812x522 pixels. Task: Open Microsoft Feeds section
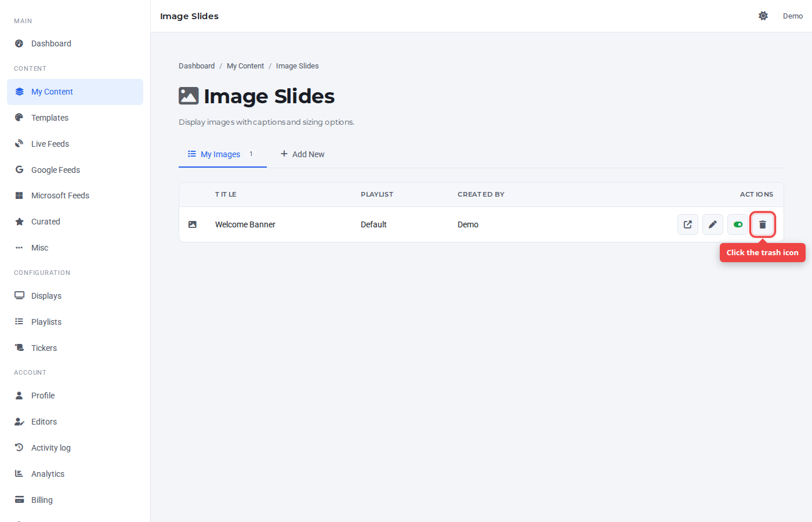tap(75, 195)
